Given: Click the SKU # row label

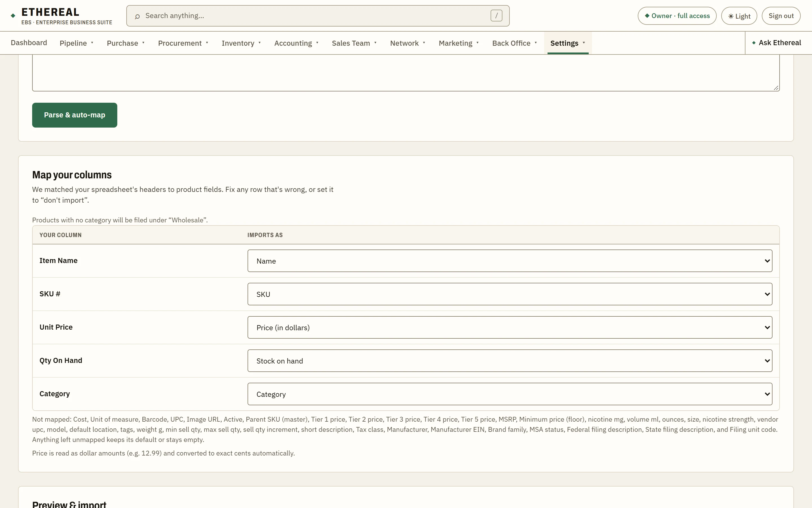Looking at the screenshot, I should pyautogui.click(x=50, y=294).
